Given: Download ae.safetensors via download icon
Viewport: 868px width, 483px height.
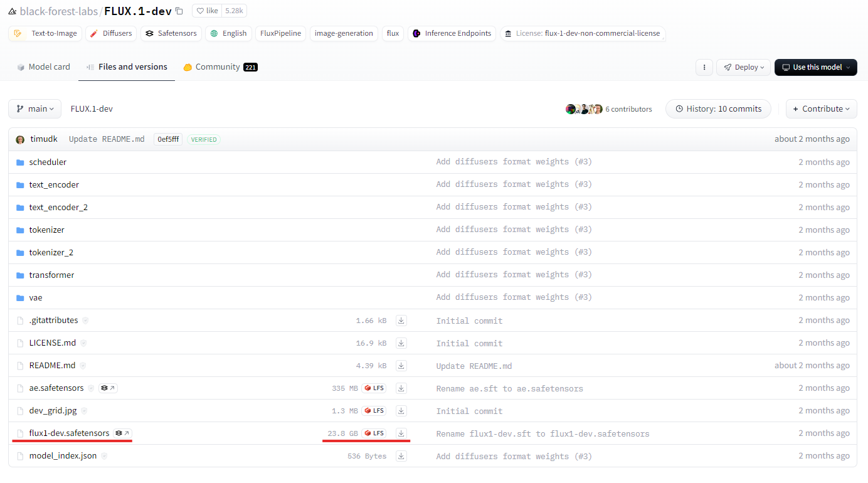Looking at the screenshot, I should pyautogui.click(x=401, y=388).
